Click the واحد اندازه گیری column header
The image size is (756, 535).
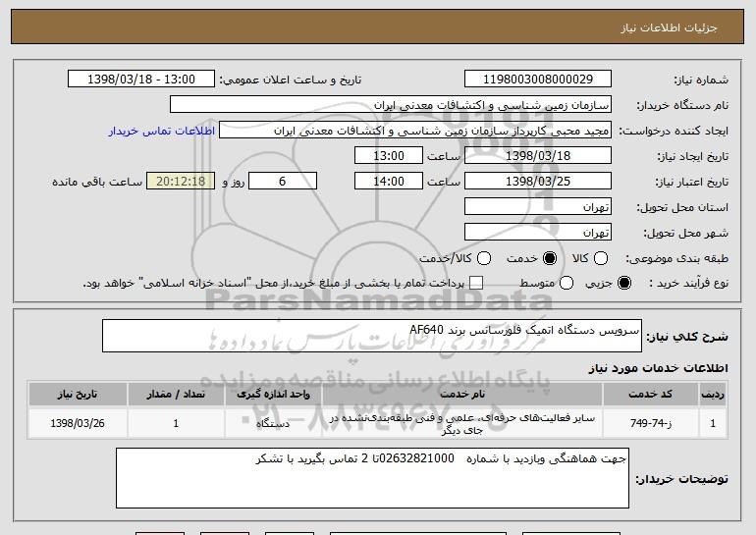[x=273, y=395]
